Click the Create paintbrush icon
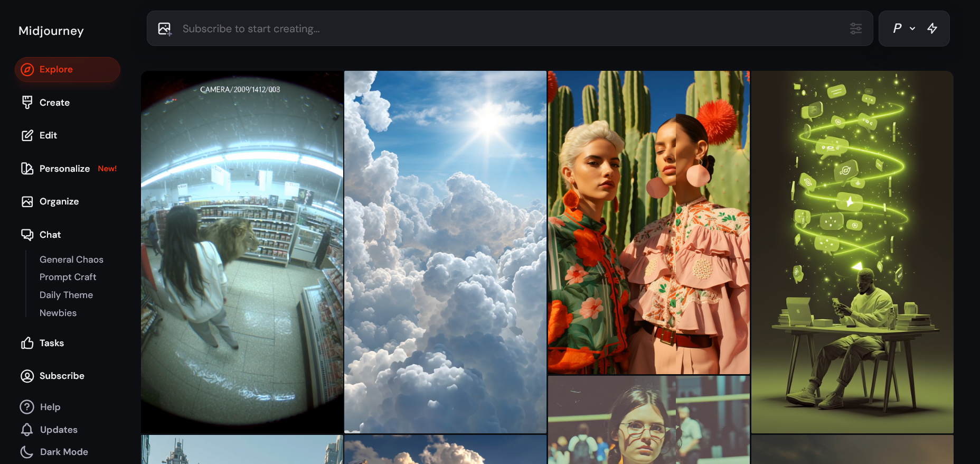Viewport: 980px width, 464px height. pyautogui.click(x=27, y=103)
